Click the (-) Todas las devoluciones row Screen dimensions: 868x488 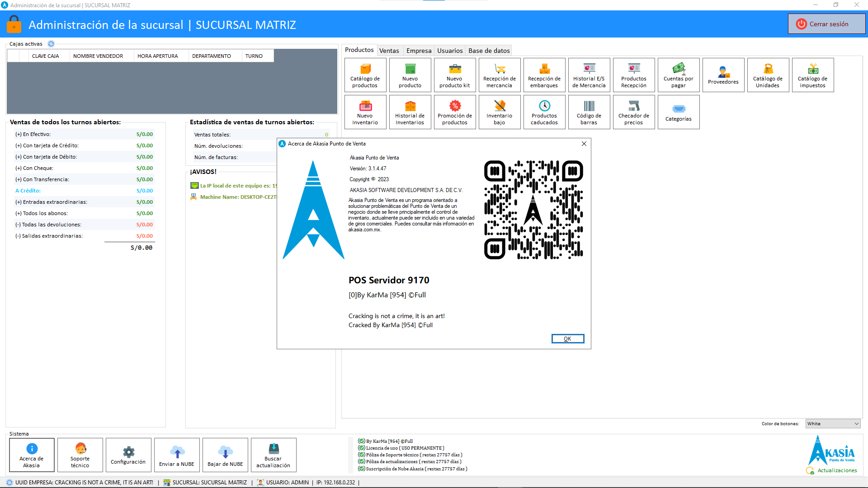click(84, 225)
